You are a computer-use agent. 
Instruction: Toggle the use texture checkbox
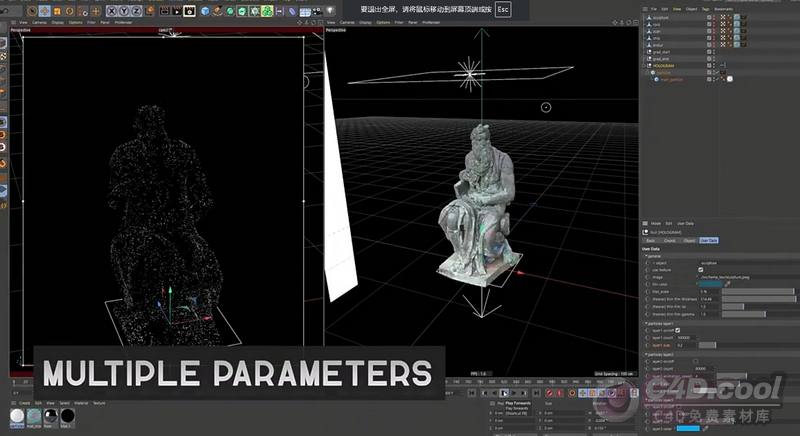point(701,270)
